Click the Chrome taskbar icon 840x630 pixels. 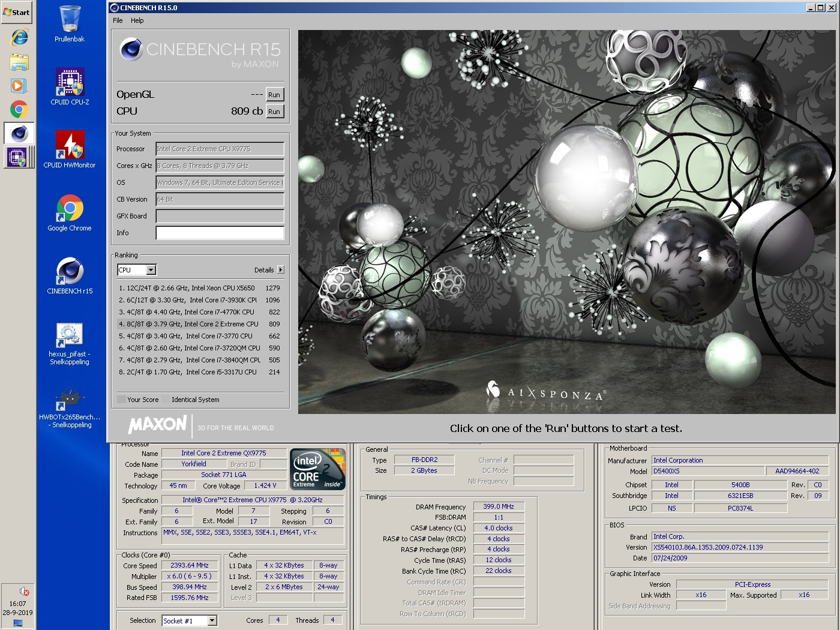click(19, 110)
